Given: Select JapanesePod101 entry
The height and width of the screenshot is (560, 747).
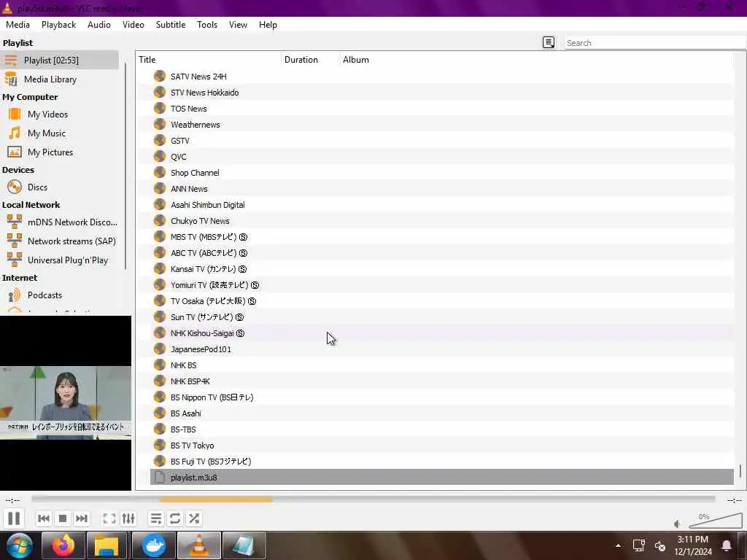Looking at the screenshot, I should (441, 349).
